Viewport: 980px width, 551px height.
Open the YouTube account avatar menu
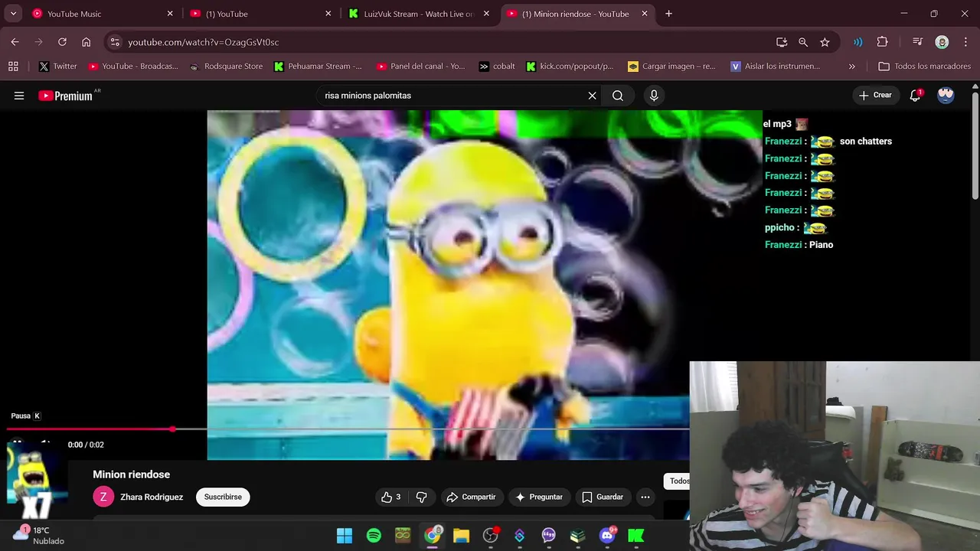click(x=946, y=95)
